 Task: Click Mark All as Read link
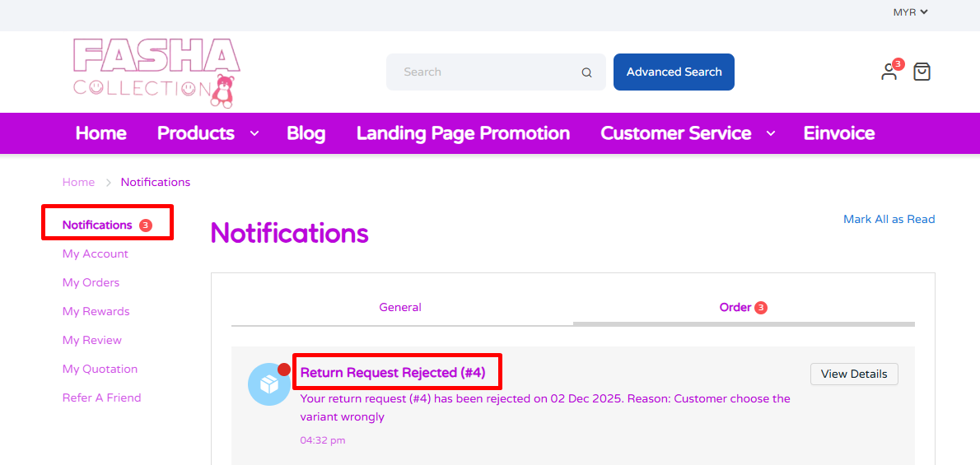[x=889, y=219]
